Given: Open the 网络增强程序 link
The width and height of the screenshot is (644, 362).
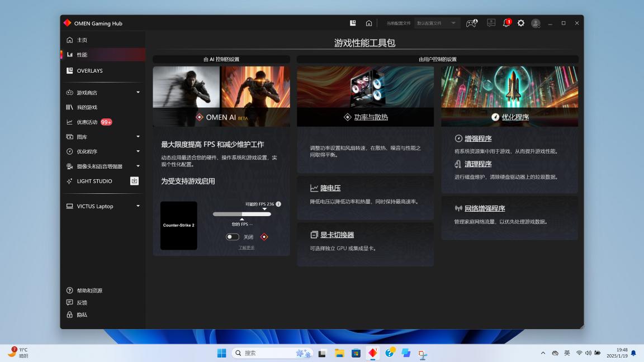Looking at the screenshot, I should 485,208.
